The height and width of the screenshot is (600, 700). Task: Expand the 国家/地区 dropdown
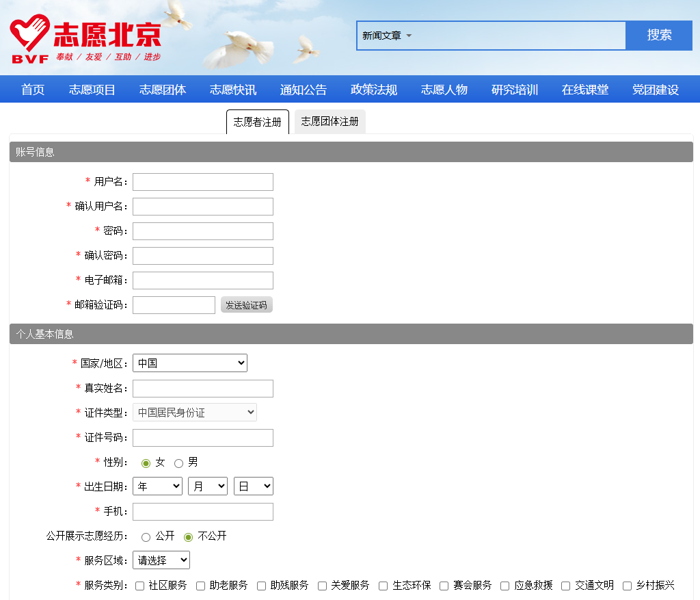pyautogui.click(x=190, y=363)
